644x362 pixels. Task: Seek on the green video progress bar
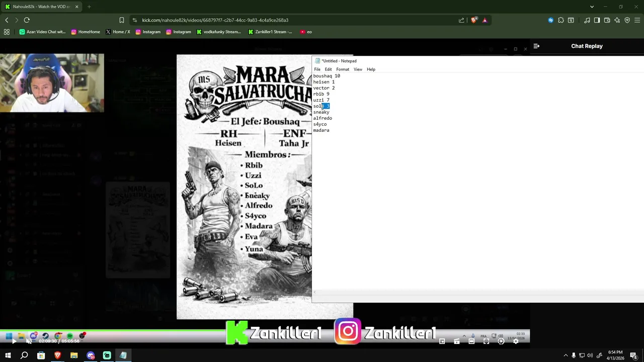265,331
